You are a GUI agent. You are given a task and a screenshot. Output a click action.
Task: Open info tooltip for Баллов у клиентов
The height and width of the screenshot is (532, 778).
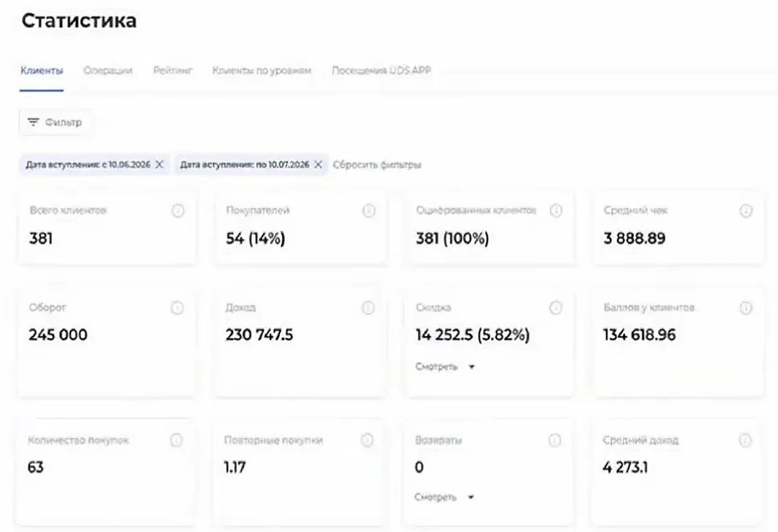(x=746, y=307)
